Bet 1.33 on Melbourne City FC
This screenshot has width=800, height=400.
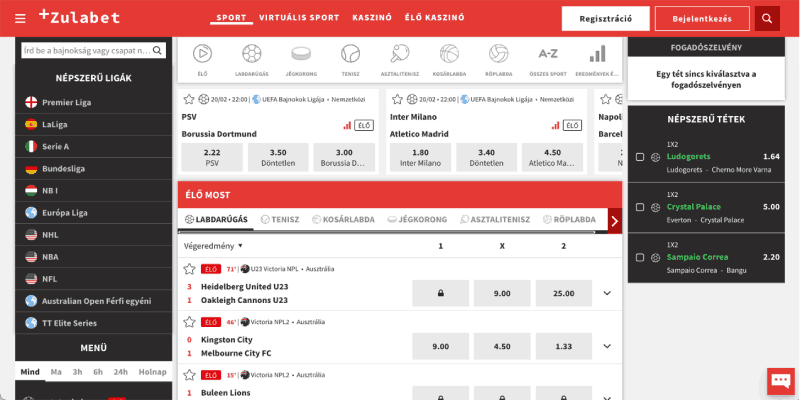(564, 346)
